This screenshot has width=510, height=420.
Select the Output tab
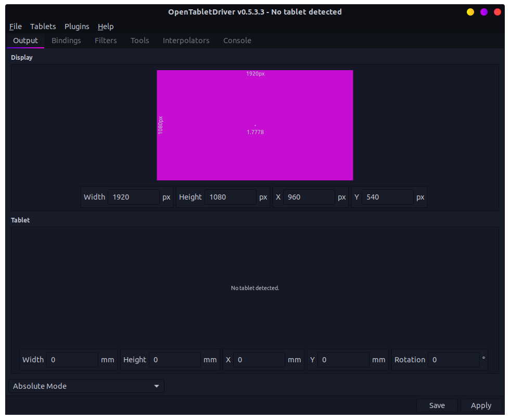[x=25, y=41]
